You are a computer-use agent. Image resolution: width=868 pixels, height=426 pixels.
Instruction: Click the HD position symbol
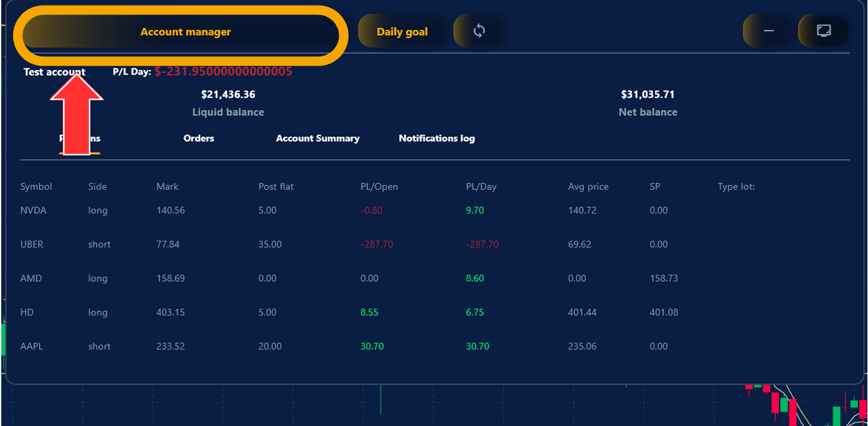pyautogui.click(x=28, y=313)
